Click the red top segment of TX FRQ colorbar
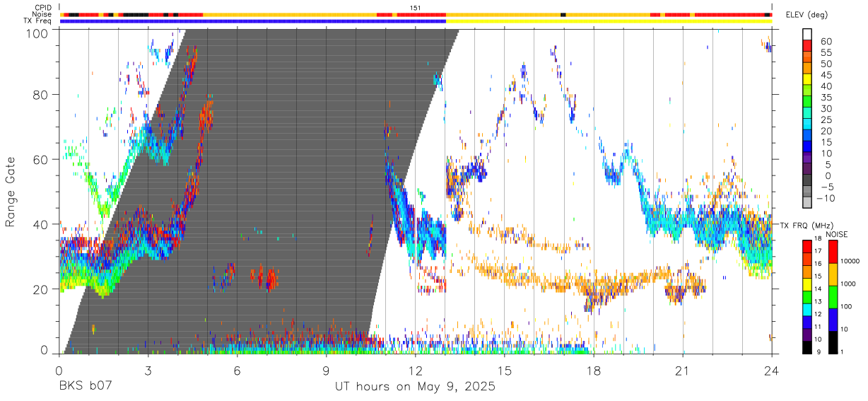 [x=807, y=246]
